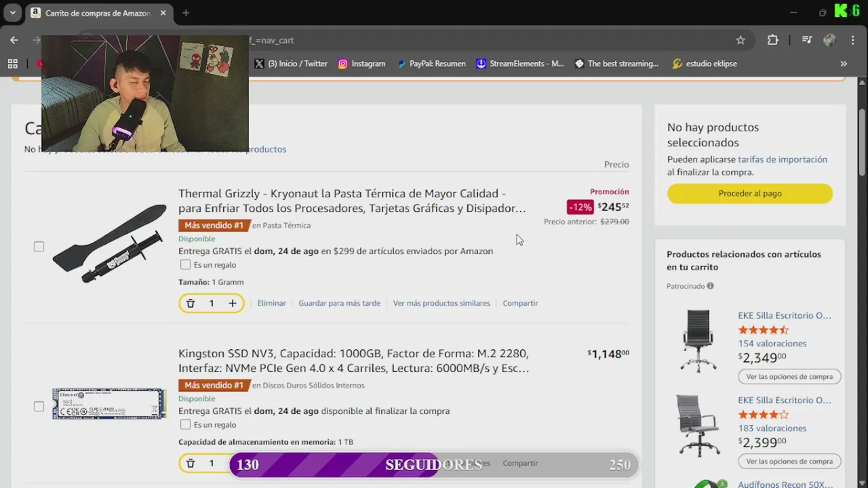Close the Carrito de compras tab

163,13
